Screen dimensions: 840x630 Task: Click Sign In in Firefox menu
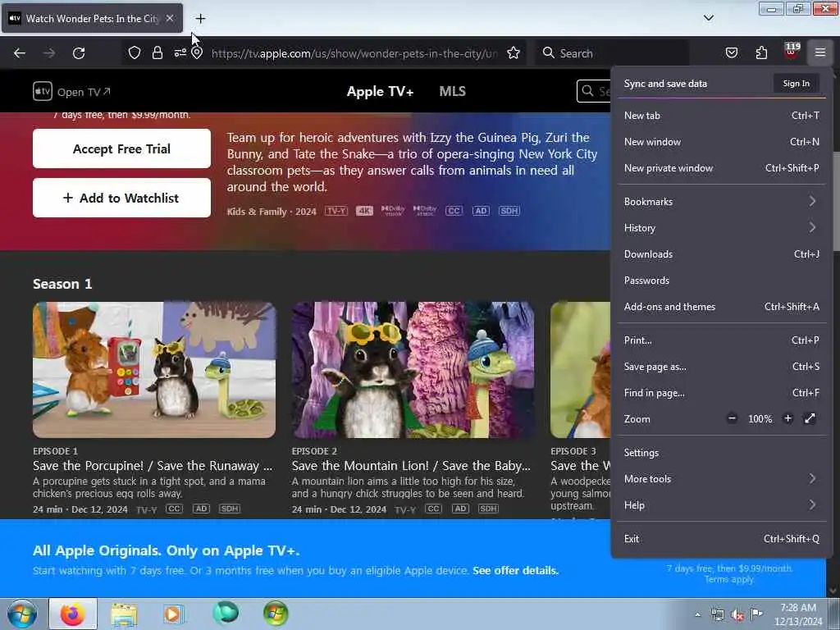coord(796,84)
